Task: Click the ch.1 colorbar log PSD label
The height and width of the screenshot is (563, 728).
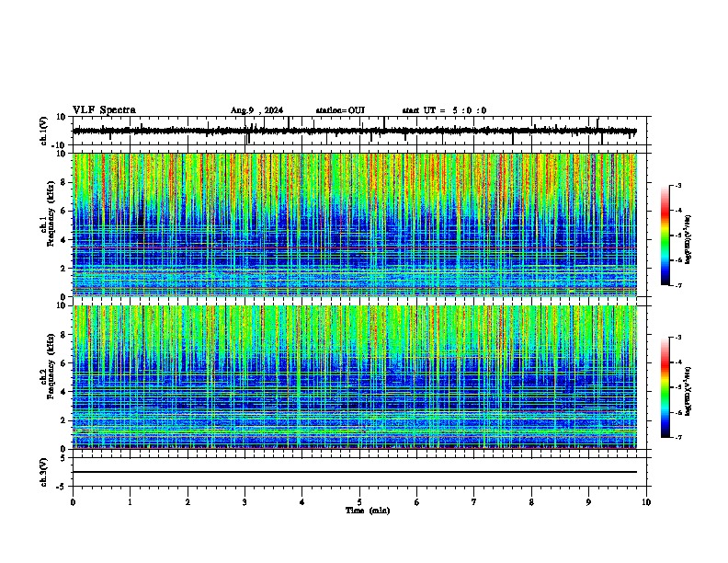Action: pyautogui.click(x=688, y=240)
